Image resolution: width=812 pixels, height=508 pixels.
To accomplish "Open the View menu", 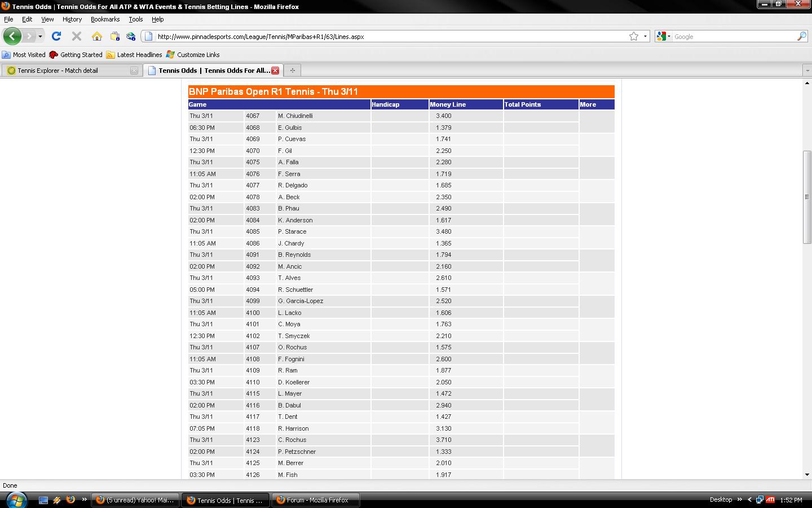I will click(47, 19).
